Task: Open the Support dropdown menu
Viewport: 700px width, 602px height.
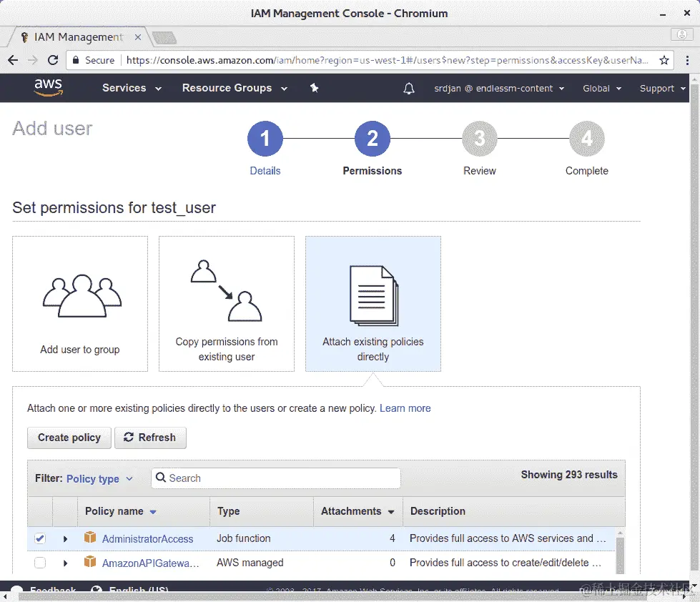Action: 663,89
